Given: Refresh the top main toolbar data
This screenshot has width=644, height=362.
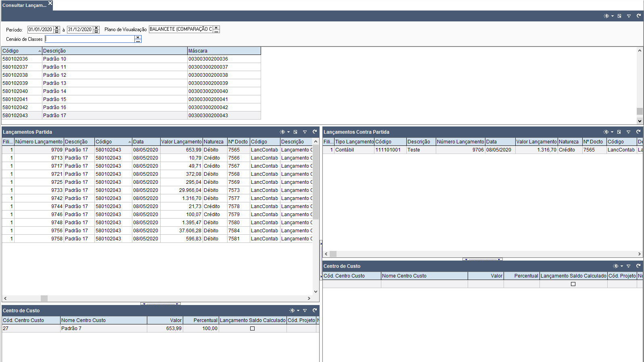Looking at the screenshot, I should [638, 16].
